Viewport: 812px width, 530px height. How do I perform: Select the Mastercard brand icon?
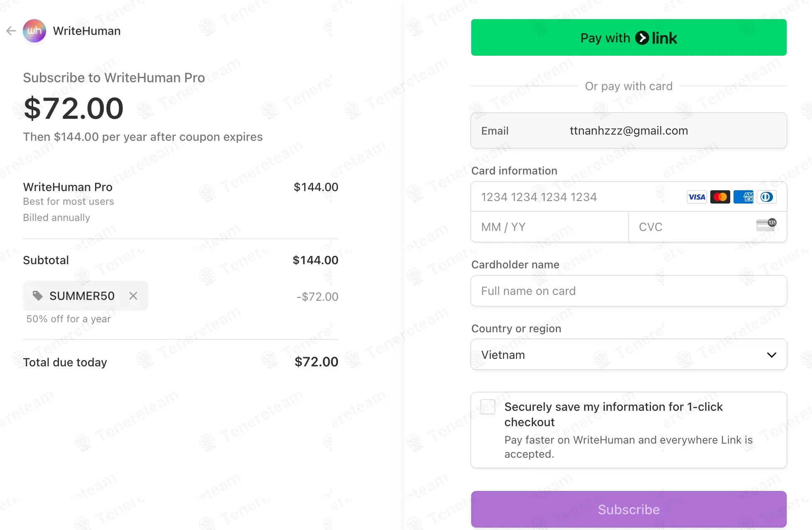tap(720, 197)
